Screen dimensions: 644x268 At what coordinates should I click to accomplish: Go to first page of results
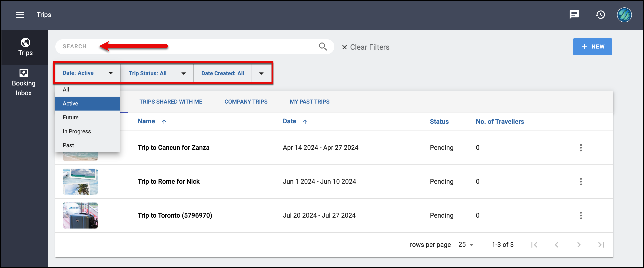[534, 245]
